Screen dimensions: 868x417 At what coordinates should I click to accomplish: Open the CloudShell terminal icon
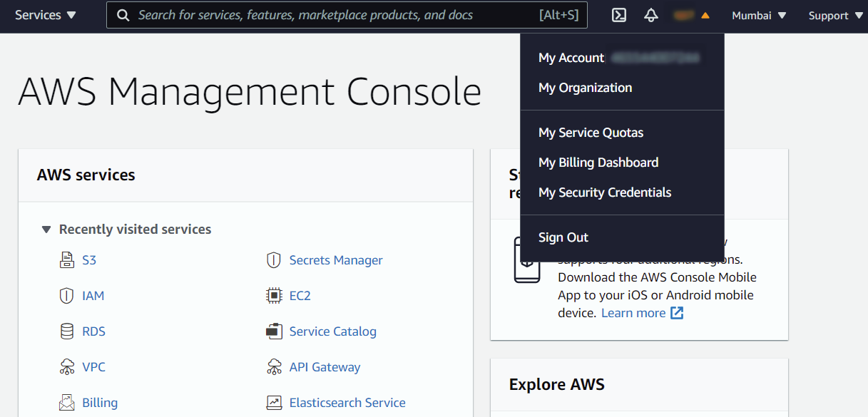[619, 15]
